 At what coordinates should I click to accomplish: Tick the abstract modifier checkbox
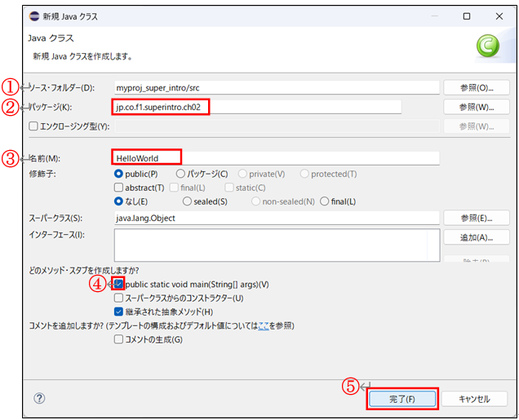[119, 188]
